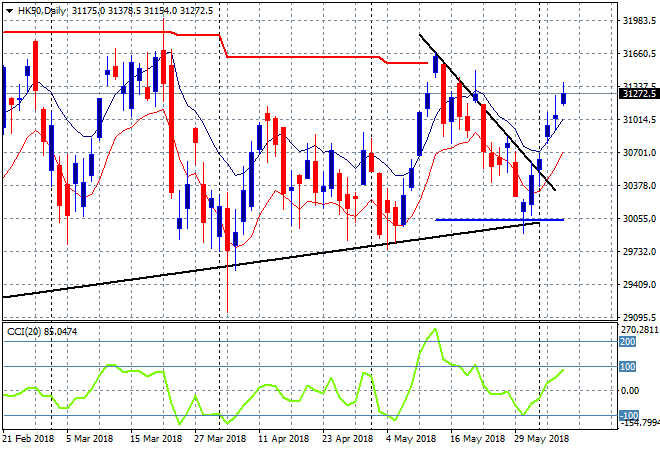Click the 29095.5 price axis label
The height and width of the screenshot is (450, 660).
[639, 317]
